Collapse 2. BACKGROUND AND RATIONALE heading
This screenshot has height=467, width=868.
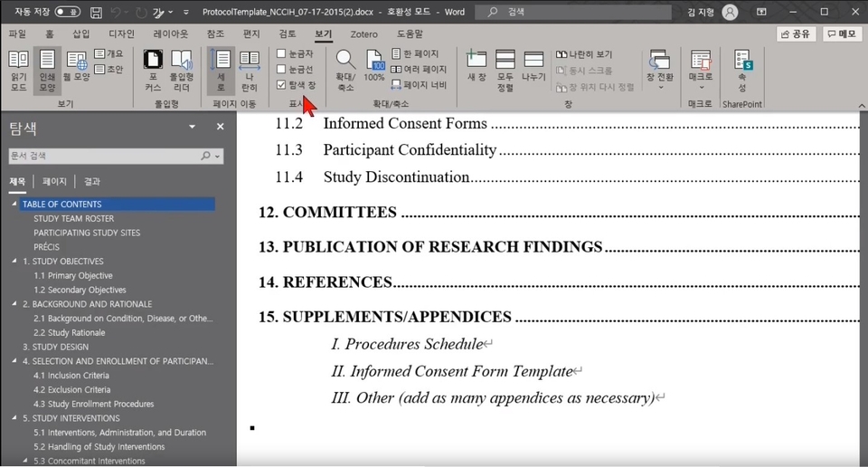pyautogui.click(x=14, y=303)
